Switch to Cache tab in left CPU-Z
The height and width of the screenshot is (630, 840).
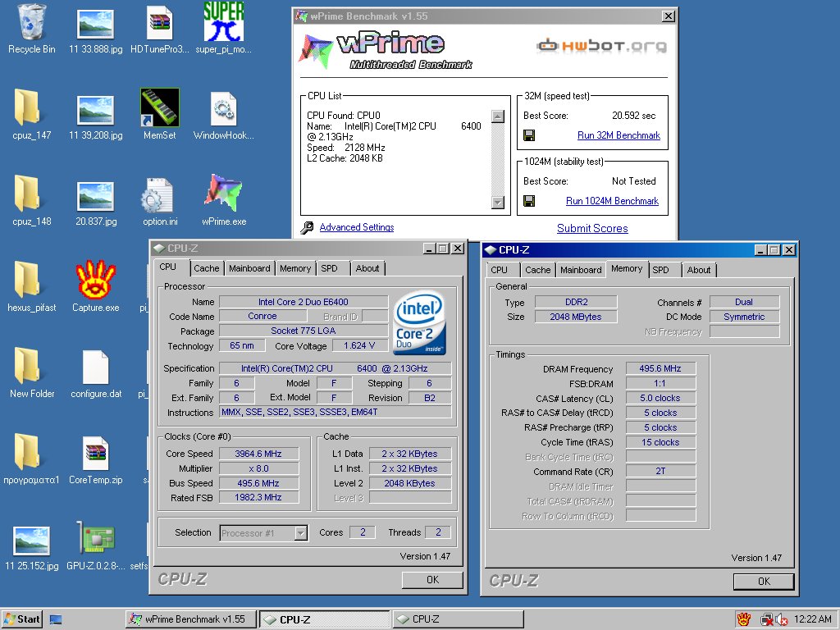[206, 268]
